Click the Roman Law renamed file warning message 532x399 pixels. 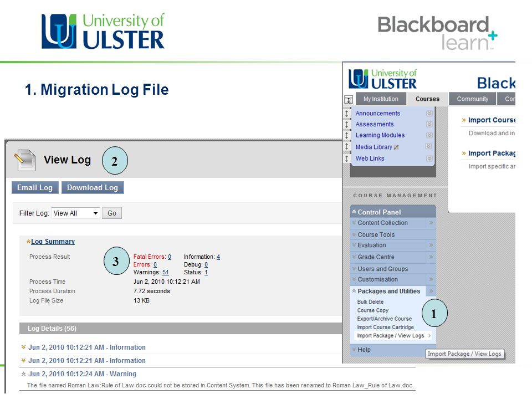[x=220, y=386]
